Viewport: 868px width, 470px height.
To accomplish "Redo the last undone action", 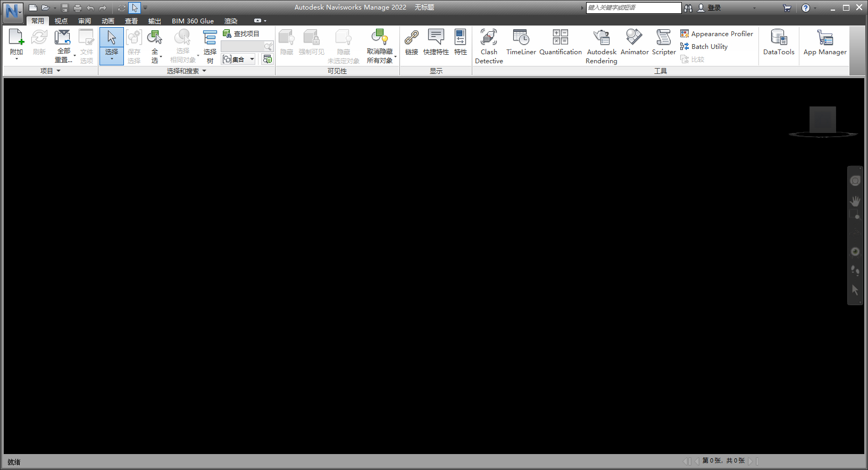I will coord(103,8).
